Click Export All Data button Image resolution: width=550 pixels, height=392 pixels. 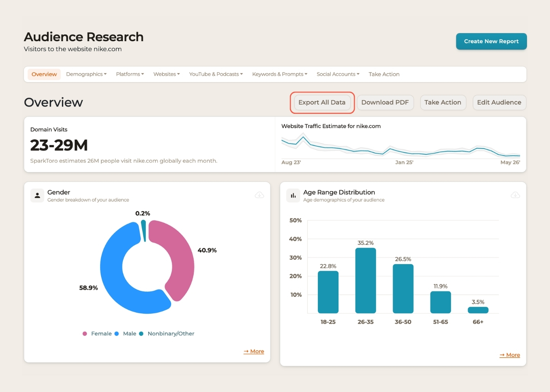pos(322,102)
